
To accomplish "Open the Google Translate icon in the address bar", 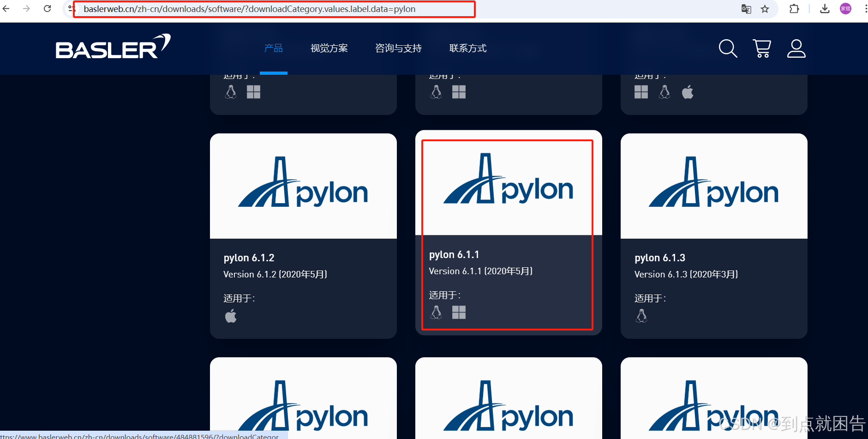I will click(746, 9).
